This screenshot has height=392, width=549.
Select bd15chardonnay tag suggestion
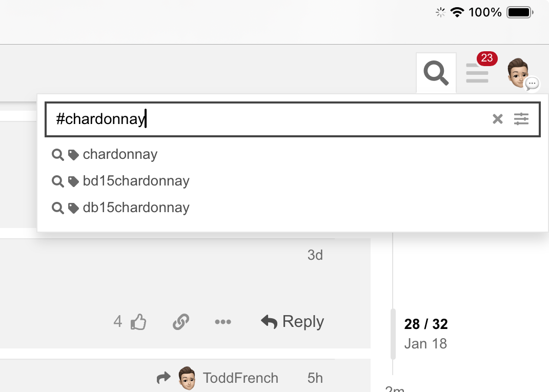click(x=120, y=181)
